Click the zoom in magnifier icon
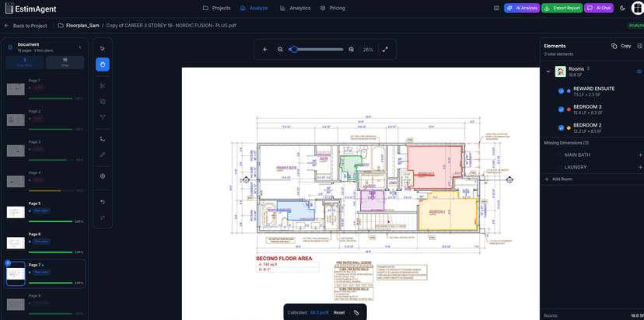Image resolution: width=644 pixels, height=320 pixels. [x=352, y=49]
